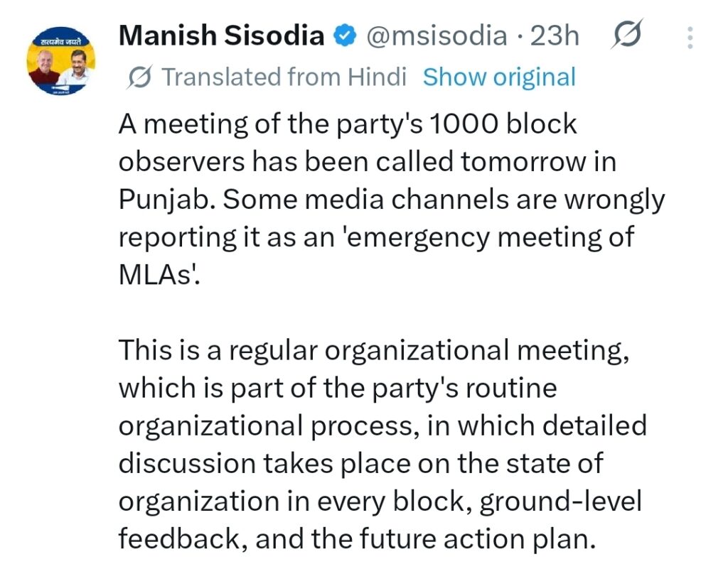Image resolution: width=728 pixels, height=564 pixels.
Task: Open the Grok icon beside the timestamp
Action: pyautogui.click(x=627, y=36)
